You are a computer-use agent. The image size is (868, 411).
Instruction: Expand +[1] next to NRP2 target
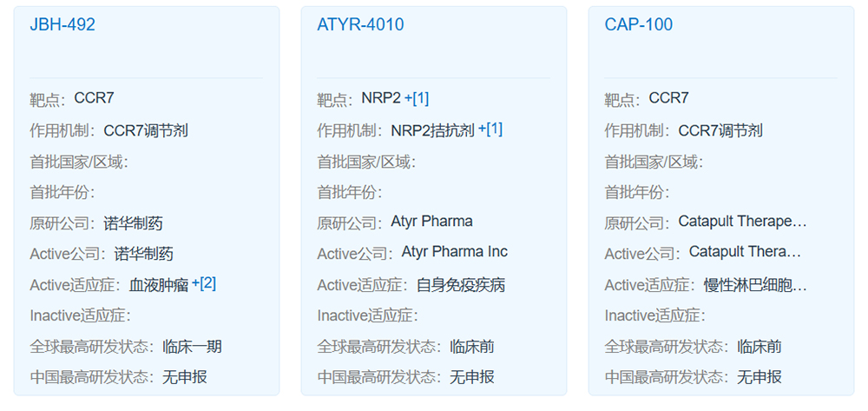417,98
